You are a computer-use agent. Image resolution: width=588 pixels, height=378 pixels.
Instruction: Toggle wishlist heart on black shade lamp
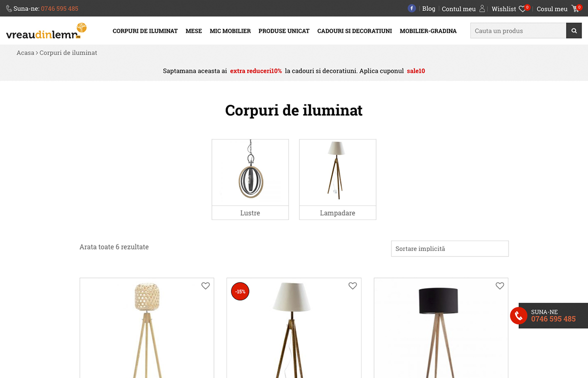coord(500,286)
